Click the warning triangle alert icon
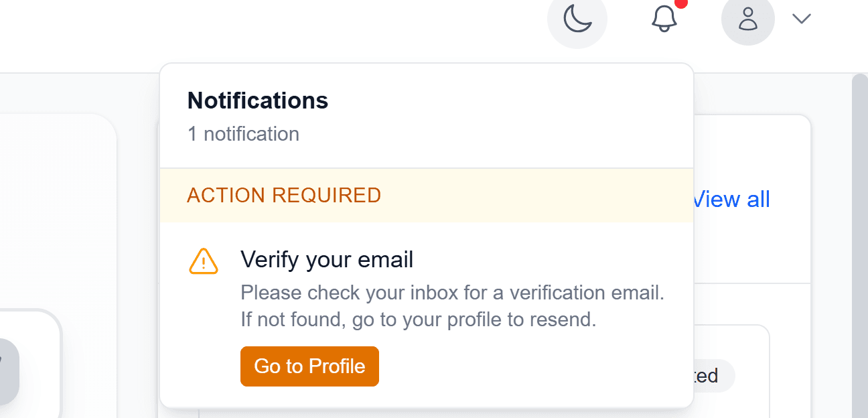The height and width of the screenshot is (418, 868). 203,261
